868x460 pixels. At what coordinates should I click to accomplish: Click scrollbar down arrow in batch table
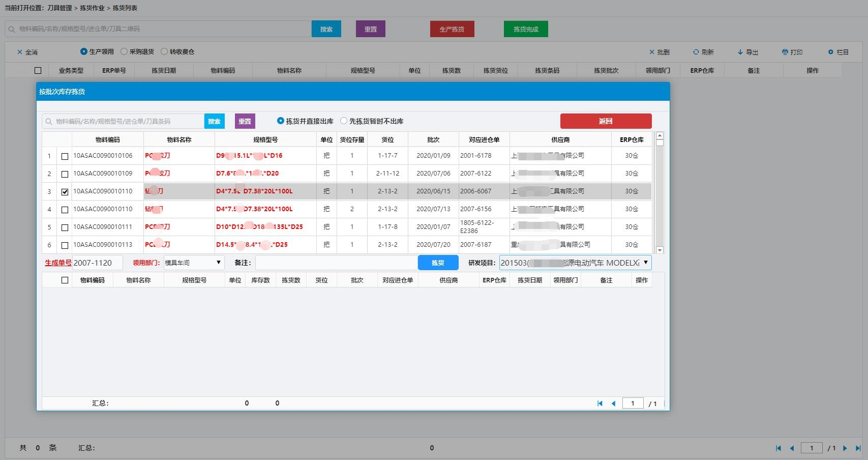(x=660, y=250)
